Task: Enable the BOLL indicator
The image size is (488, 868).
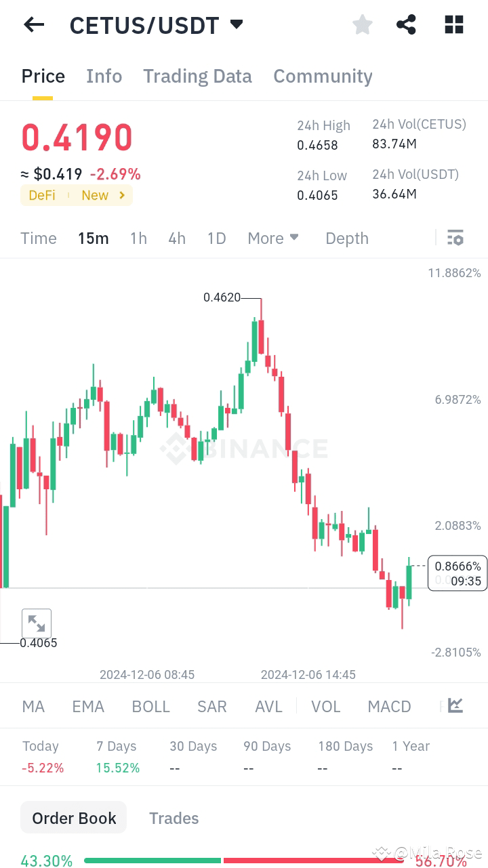Action: coord(150,706)
